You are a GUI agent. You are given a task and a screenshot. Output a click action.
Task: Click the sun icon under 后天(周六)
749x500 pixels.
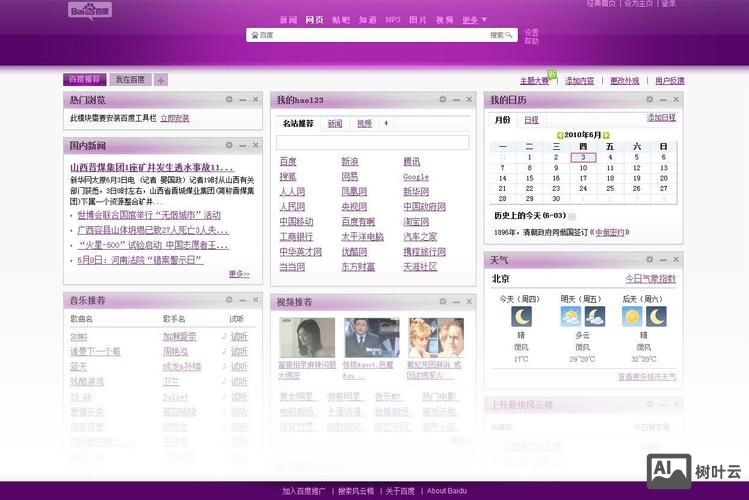631,317
